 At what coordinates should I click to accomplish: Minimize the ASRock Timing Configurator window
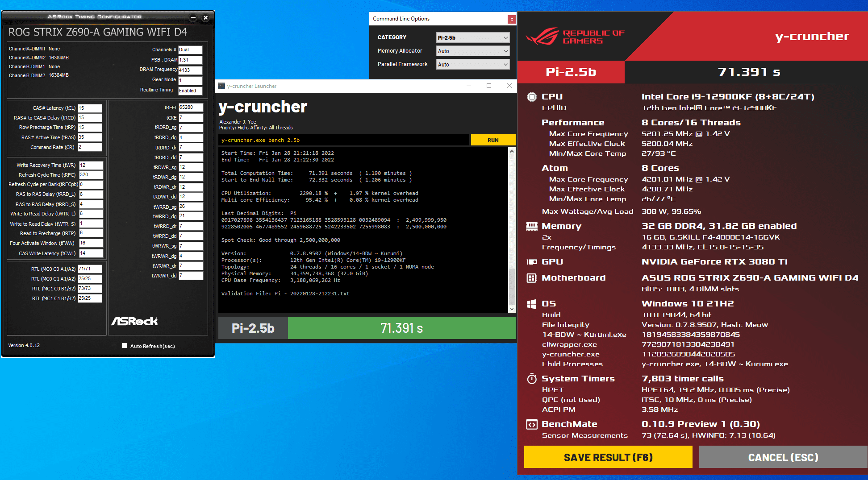click(193, 18)
